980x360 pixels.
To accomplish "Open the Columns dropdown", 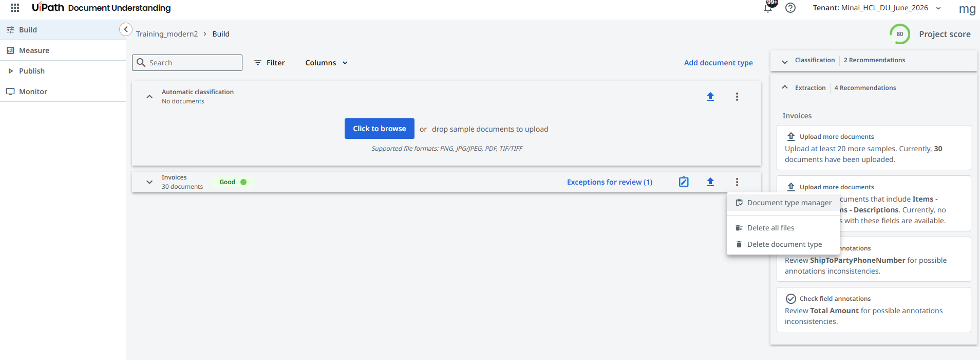I will click(x=327, y=63).
